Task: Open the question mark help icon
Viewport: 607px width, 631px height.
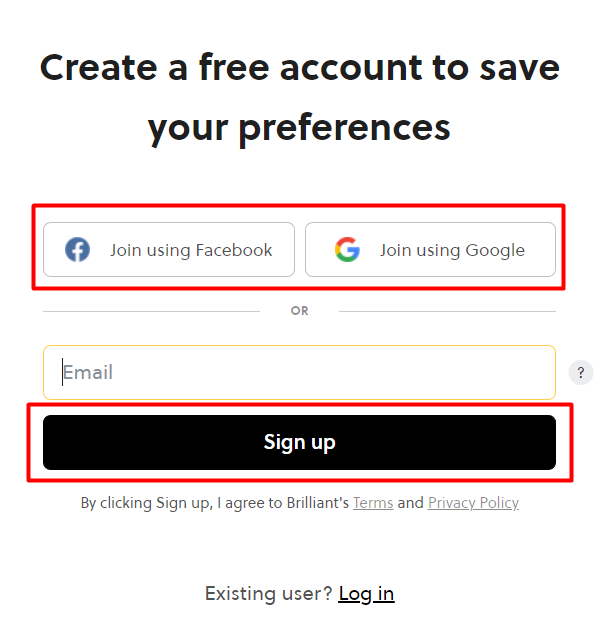Action: (581, 373)
